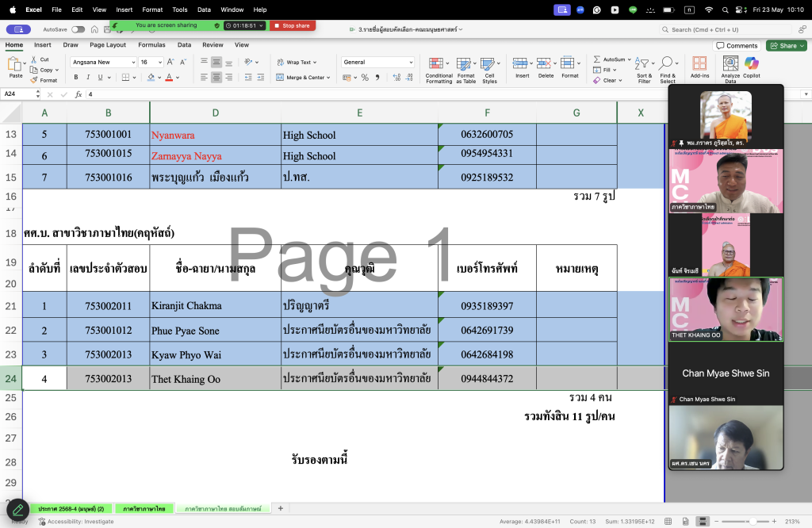Image resolution: width=812 pixels, height=528 pixels.
Task: Open the Comments pane
Action: click(737, 45)
